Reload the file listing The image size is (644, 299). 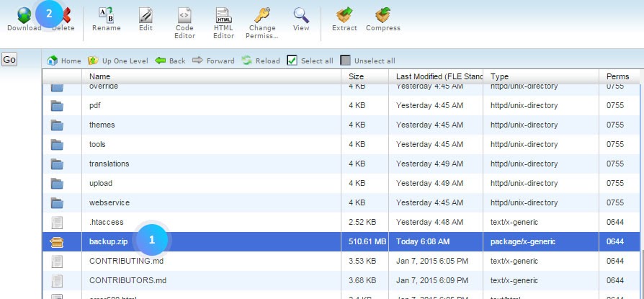(x=261, y=61)
